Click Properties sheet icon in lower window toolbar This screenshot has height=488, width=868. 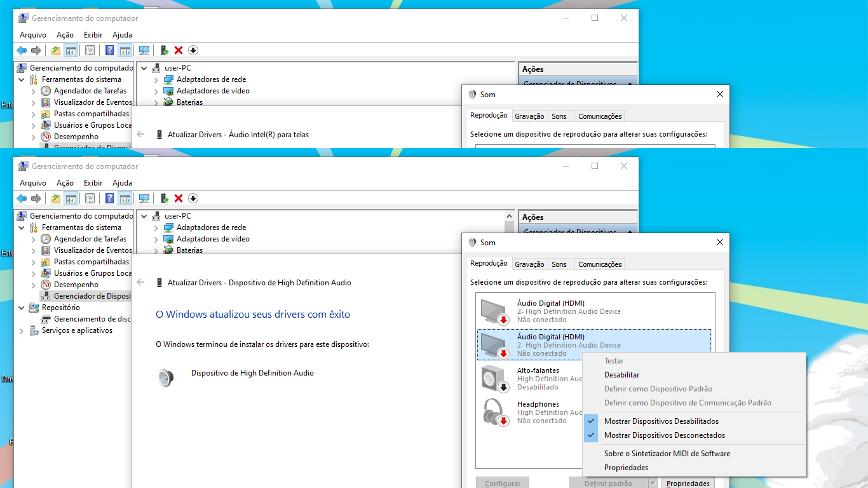pyautogui.click(x=90, y=198)
